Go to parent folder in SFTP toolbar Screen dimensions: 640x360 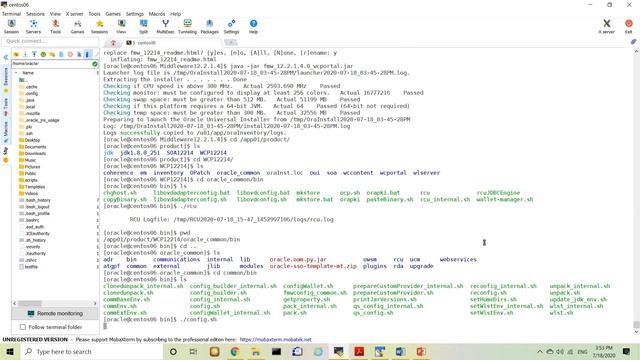pyautogui.click(x=16, y=54)
